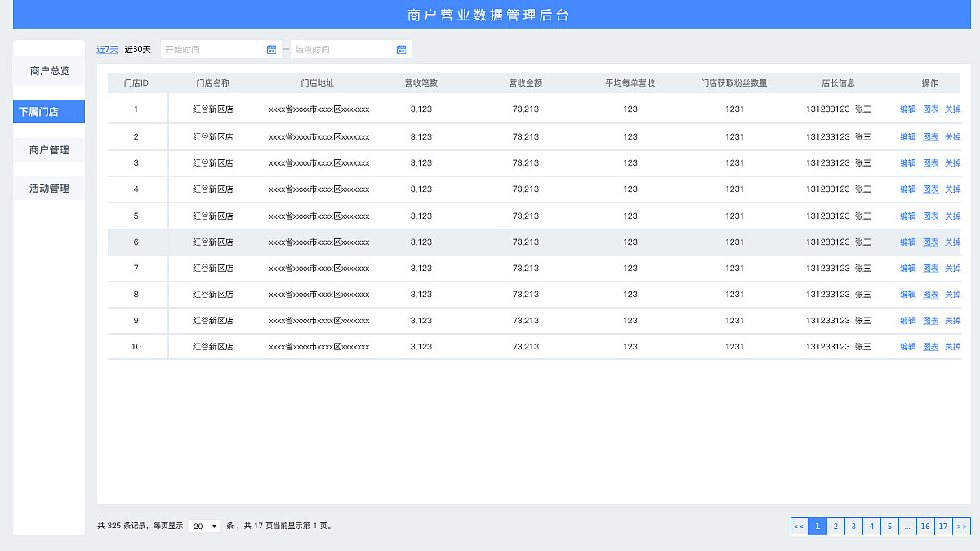Click the 店长信息 column header
The width and height of the screenshot is (980, 551).
[839, 83]
